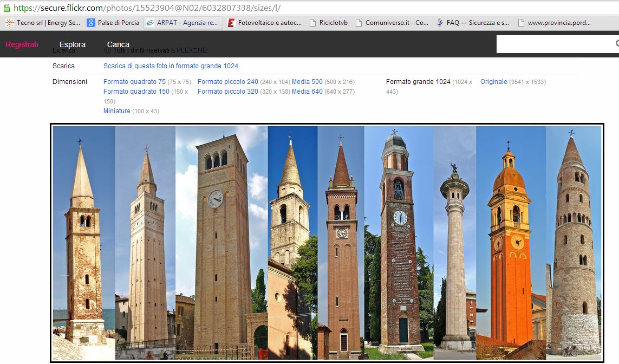Select Formato quadrato 150 size
Viewport: 619px width, 364px height.
tap(136, 92)
